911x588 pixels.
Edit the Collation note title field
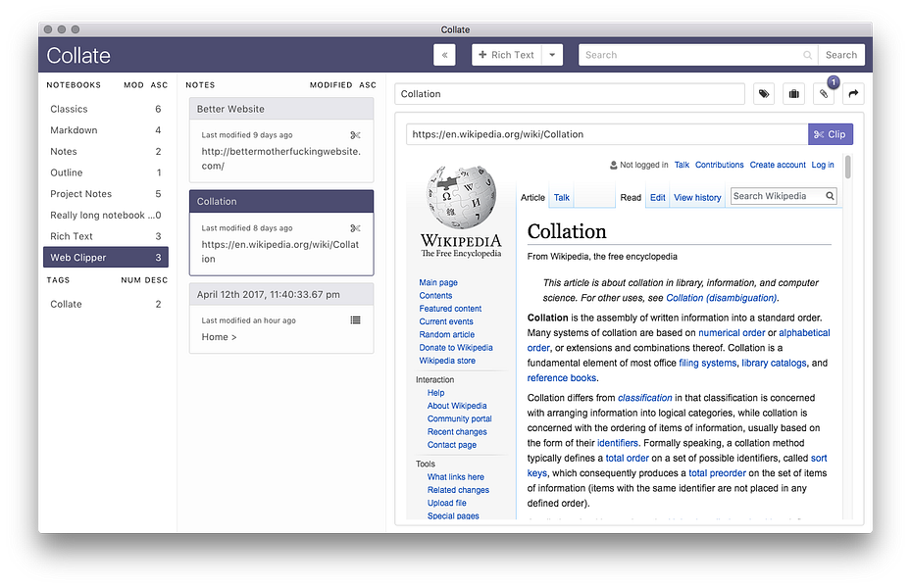click(x=570, y=93)
